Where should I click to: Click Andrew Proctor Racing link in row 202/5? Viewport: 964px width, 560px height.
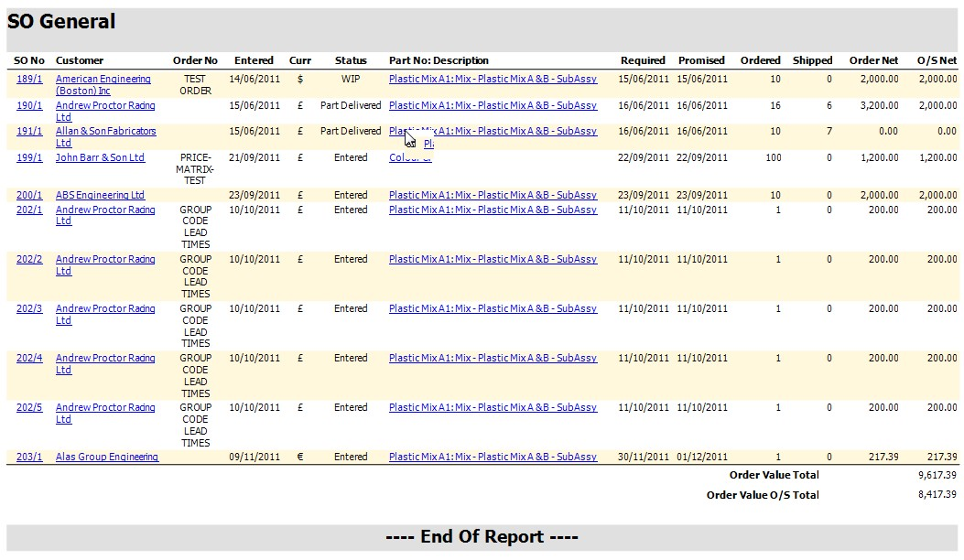[x=105, y=408]
